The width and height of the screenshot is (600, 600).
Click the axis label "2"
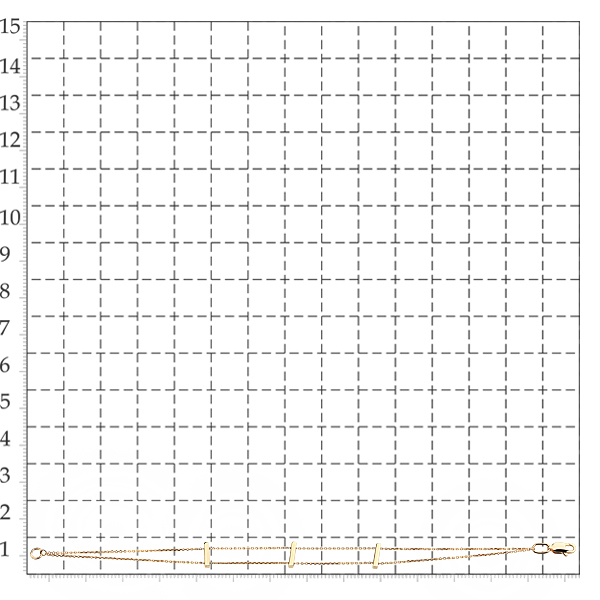click(x=5, y=513)
